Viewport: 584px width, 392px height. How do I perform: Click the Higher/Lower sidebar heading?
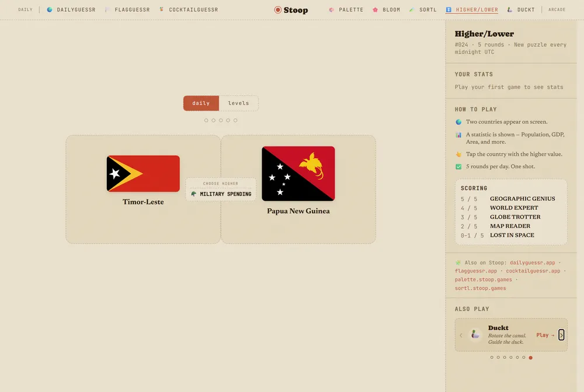click(x=484, y=34)
